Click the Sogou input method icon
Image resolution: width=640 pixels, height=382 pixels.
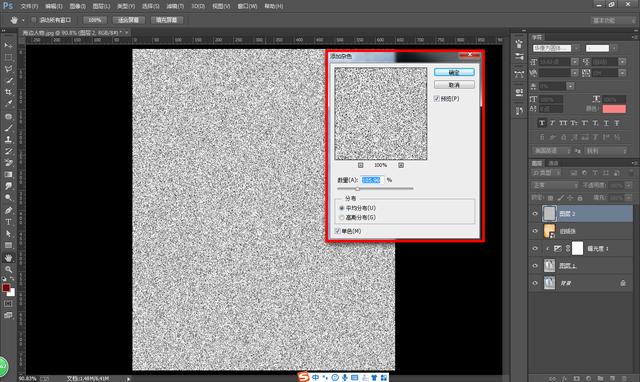[303, 377]
